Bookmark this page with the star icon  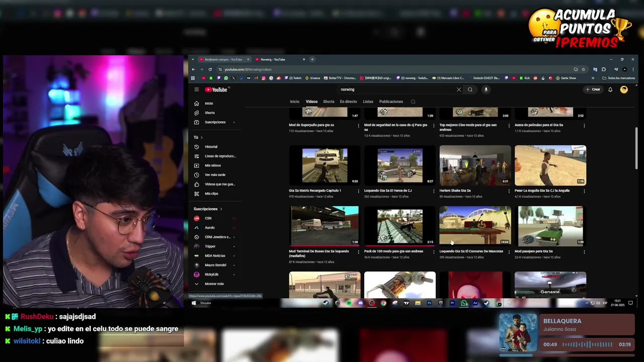pos(584,69)
